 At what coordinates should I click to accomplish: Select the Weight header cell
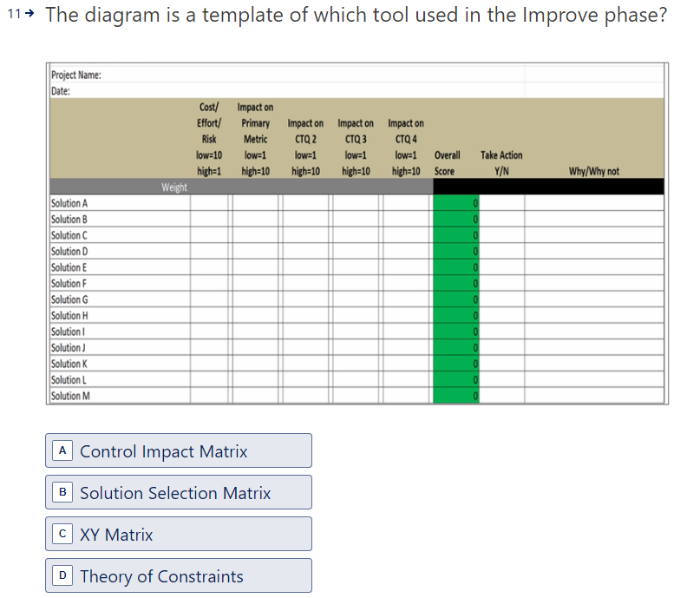(173, 186)
